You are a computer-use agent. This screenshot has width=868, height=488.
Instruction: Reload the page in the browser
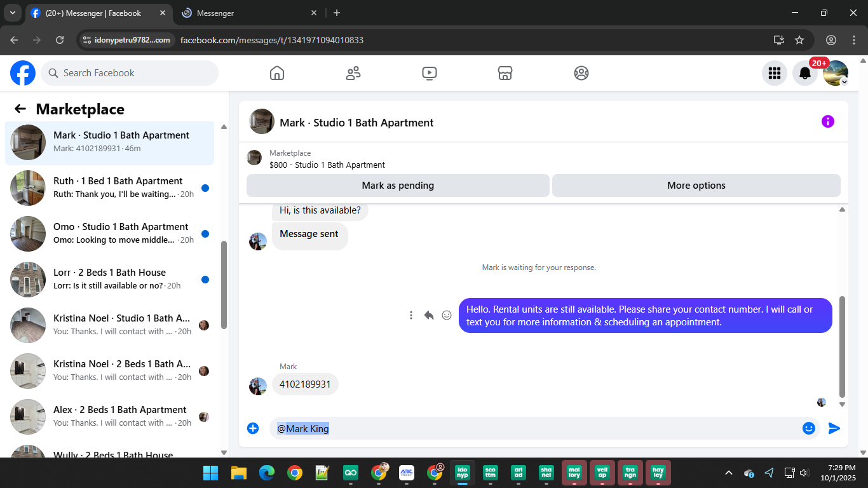click(60, 40)
